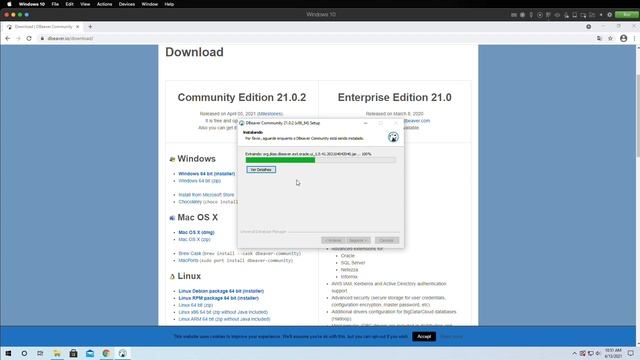
Task: Open the Help menu
Action: [169, 4]
